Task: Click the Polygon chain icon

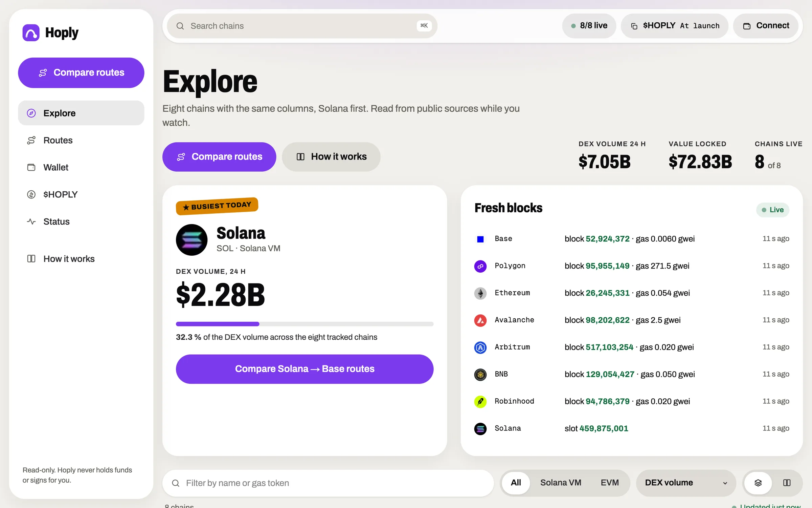Action: coord(480,266)
